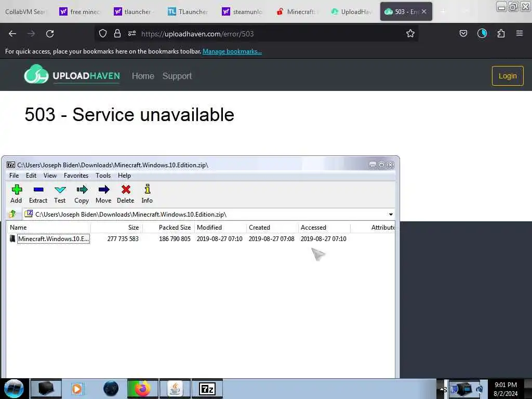Switch to the CollabVM Search tab

pyautogui.click(x=25, y=12)
